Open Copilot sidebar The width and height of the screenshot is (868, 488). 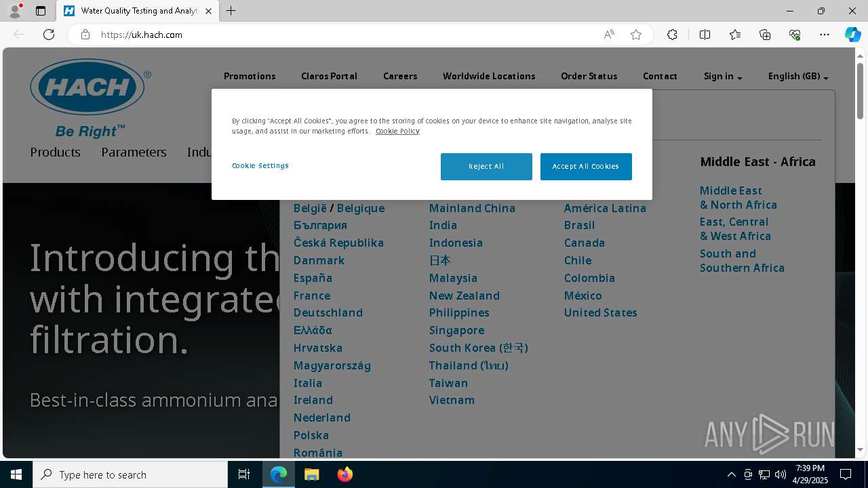tap(852, 35)
